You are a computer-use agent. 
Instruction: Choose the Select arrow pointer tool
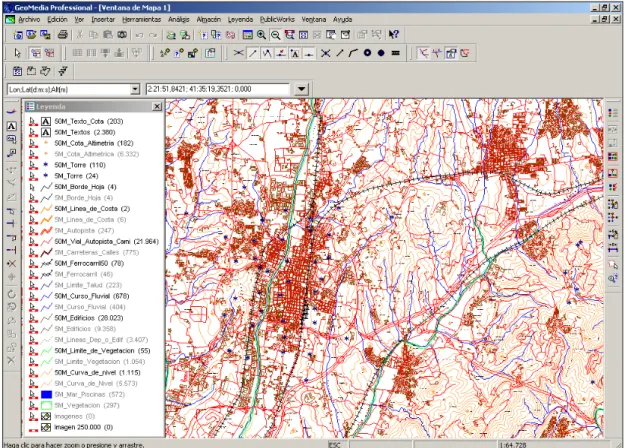click(17, 53)
